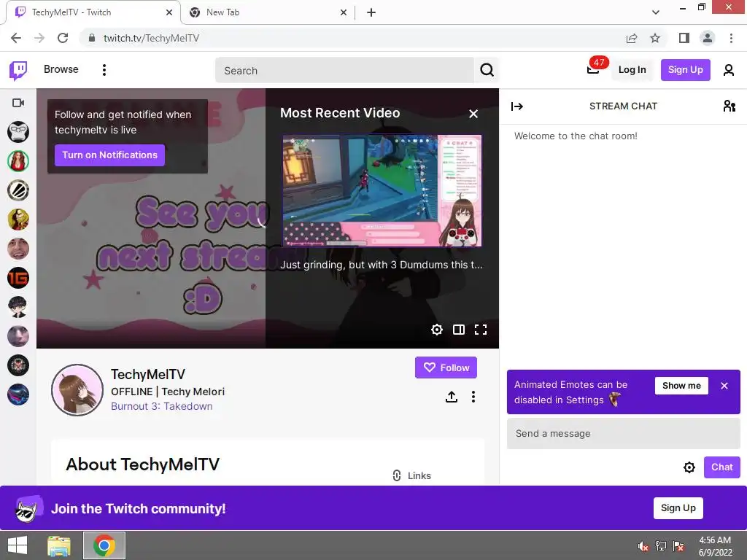Click Show me on emotes notice

(681, 386)
